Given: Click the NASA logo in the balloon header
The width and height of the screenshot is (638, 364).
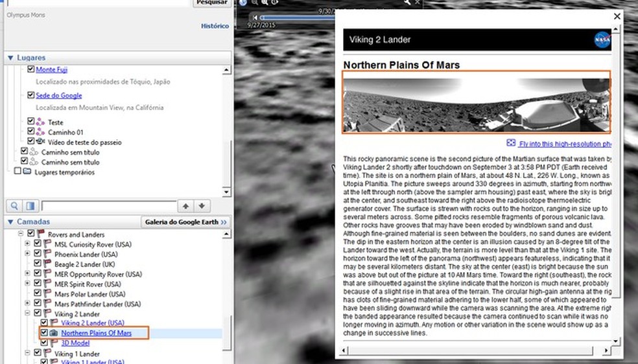Looking at the screenshot, I should pos(602,40).
